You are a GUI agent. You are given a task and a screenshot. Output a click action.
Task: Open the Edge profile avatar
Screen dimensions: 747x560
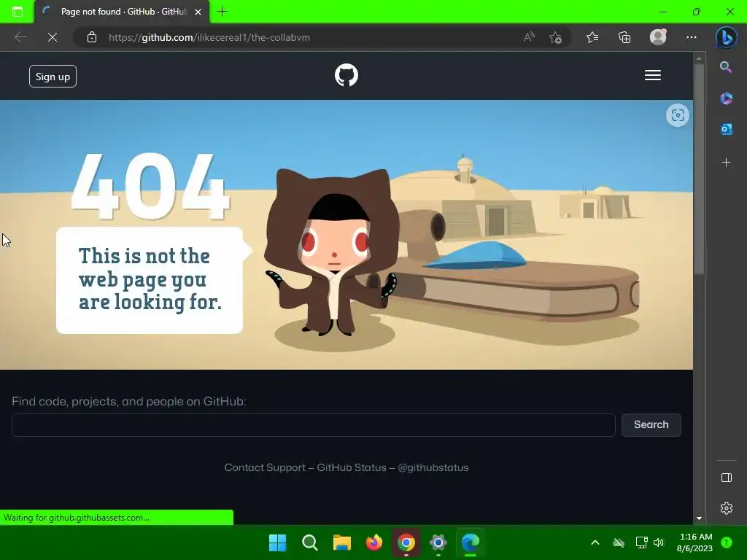click(658, 36)
